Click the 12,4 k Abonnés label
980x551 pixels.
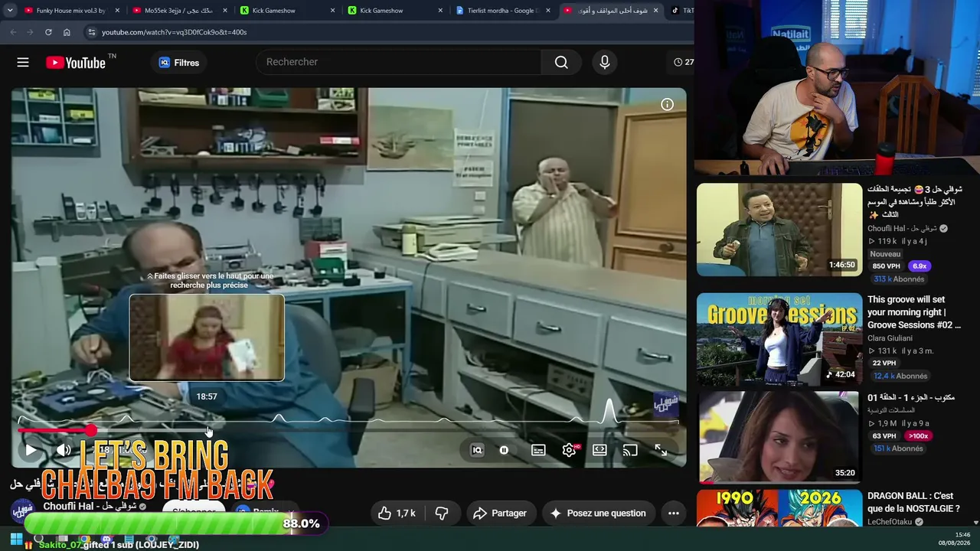pyautogui.click(x=900, y=376)
